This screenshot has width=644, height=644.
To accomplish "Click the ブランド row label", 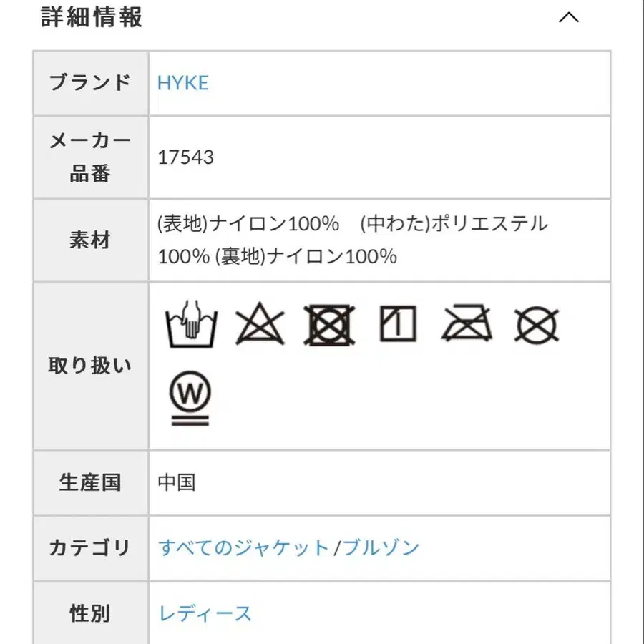I will coord(90,83).
